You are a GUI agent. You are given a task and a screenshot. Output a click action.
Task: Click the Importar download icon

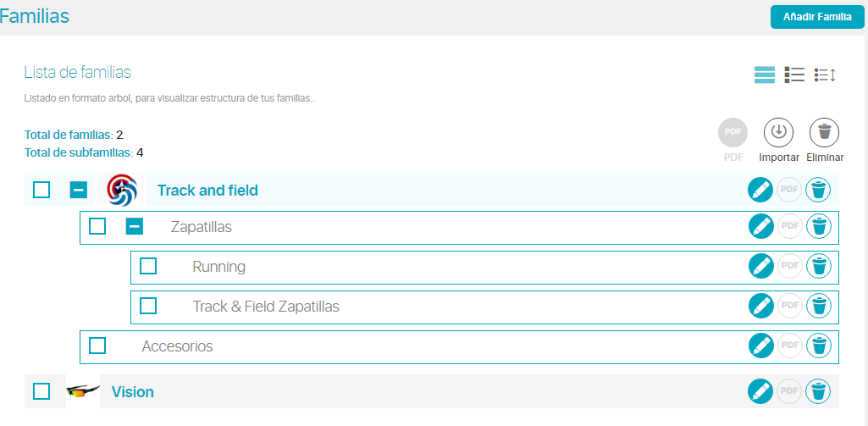tap(778, 132)
